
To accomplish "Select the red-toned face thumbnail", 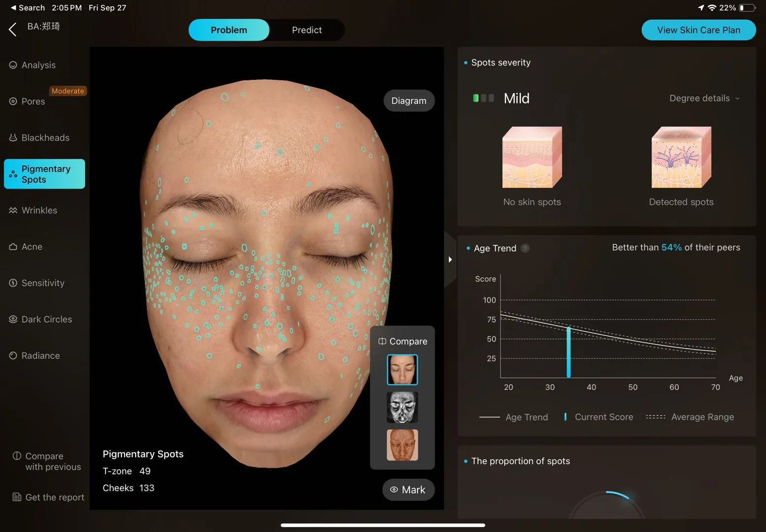I will 402,445.
